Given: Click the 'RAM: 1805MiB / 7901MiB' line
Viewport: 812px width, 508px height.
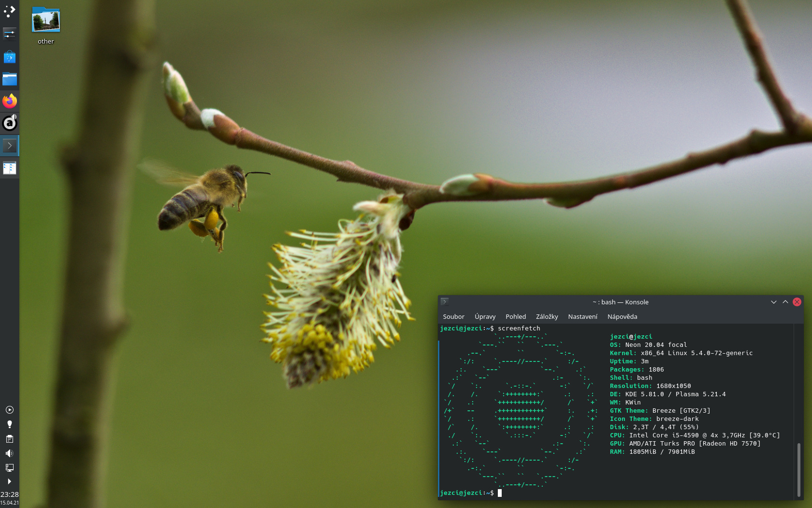Looking at the screenshot, I should point(652,452).
